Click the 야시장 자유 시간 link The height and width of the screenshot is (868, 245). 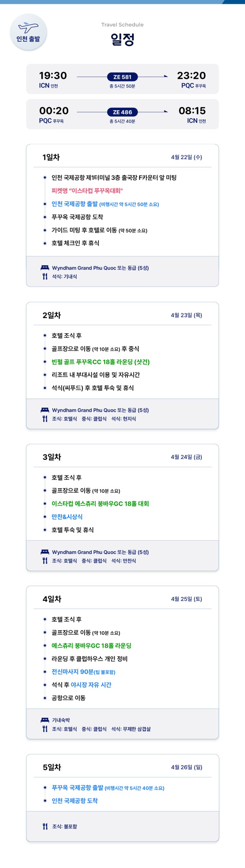91,685
